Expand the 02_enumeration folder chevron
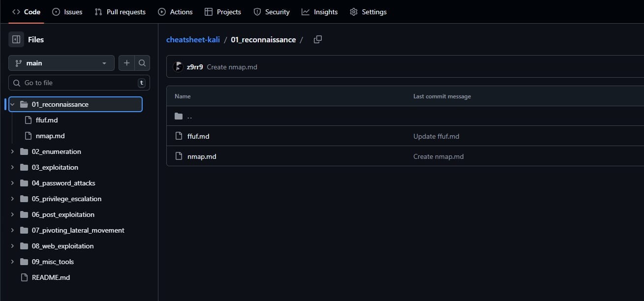 (12, 151)
